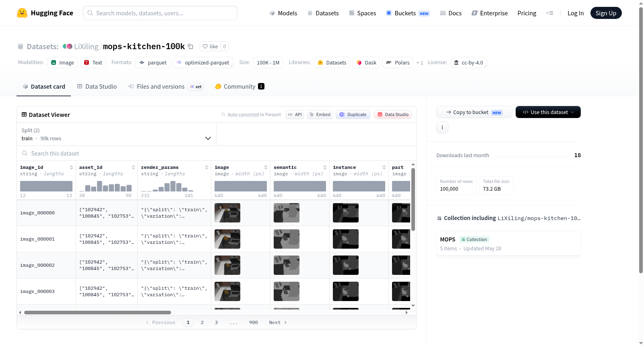644x347 pixels.
Task: Click the cc-by-4.0 license tag
Action: pos(469,62)
